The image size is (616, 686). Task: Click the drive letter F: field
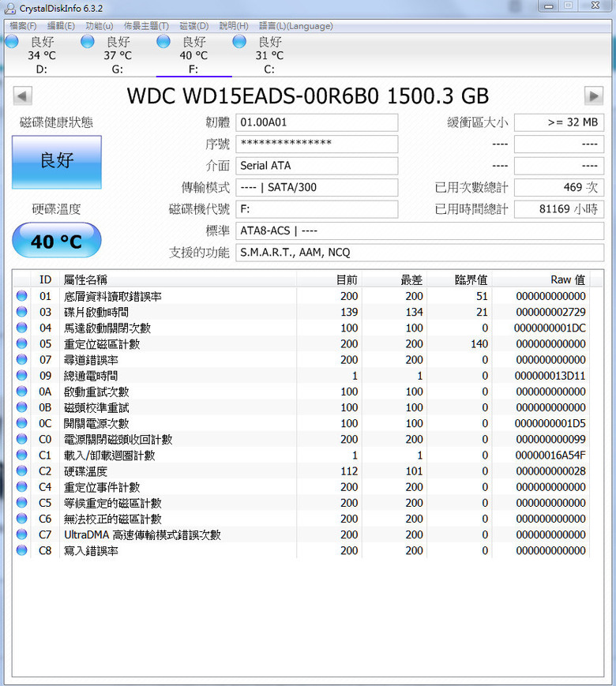[317, 209]
